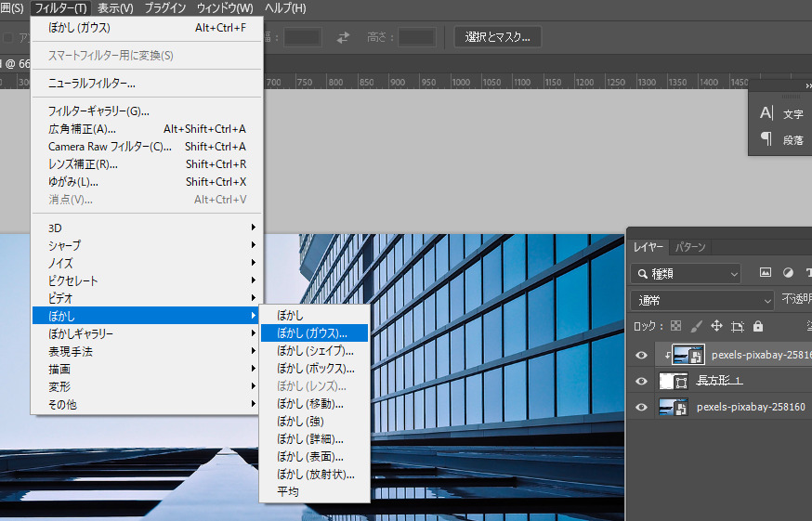The image size is (812, 521).
Task: Hide the top clipped pexels-pixabay layer
Action: [639, 355]
